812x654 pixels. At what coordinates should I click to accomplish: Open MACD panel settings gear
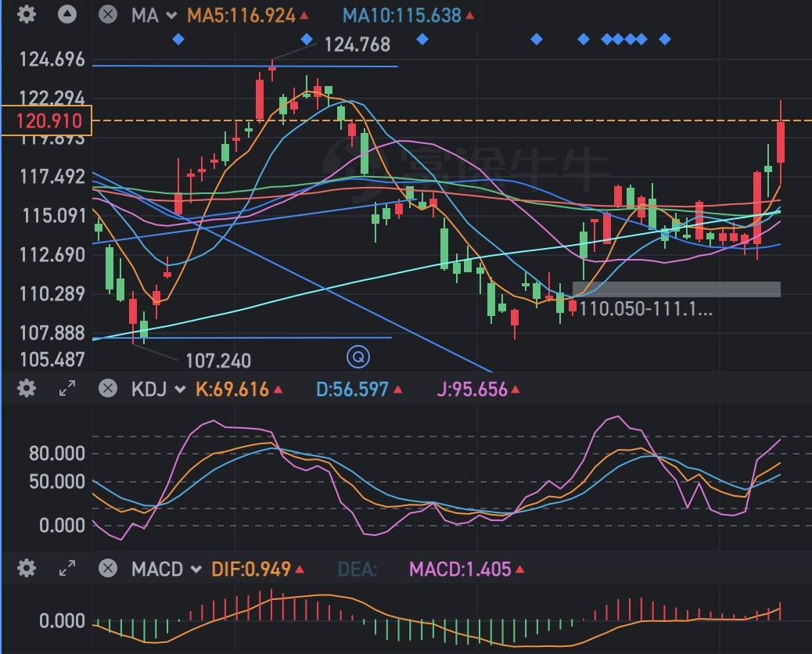click(27, 569)
